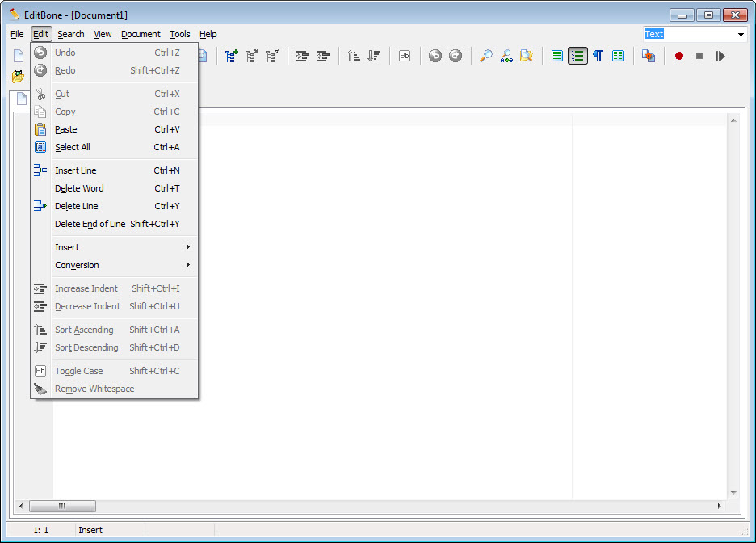Choose Copy from the Edit menu
Viewport: 756px width, 543px height.
coord(114,112)
